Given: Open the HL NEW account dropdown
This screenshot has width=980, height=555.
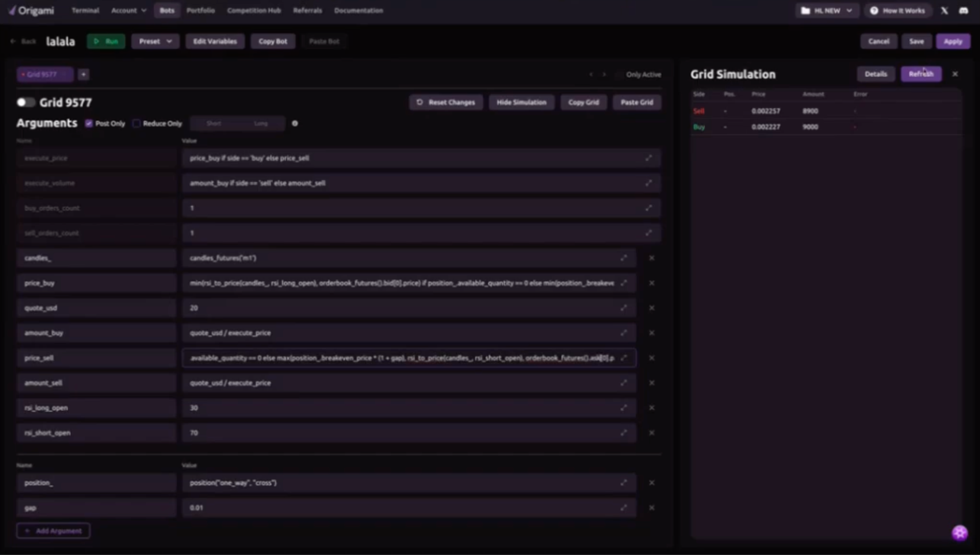Looking at the screenshot, I should pyautogui.click(x=827, y=11).
